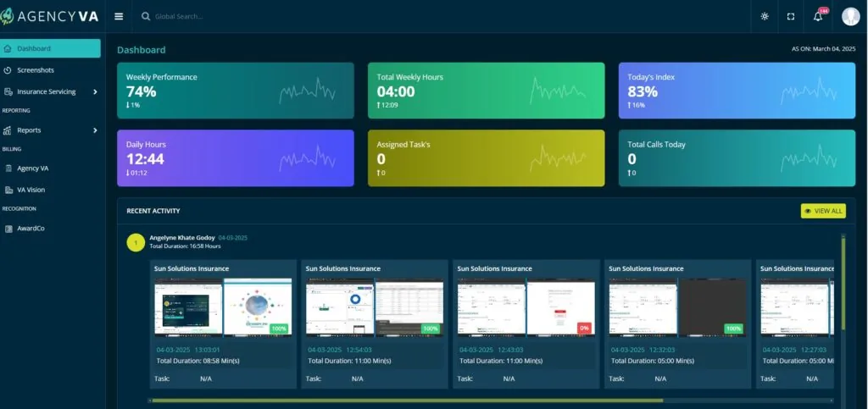Toggle the hamburger sidebar menu
This screenshot has height=409, width=868.
click(x=119, y=17)
